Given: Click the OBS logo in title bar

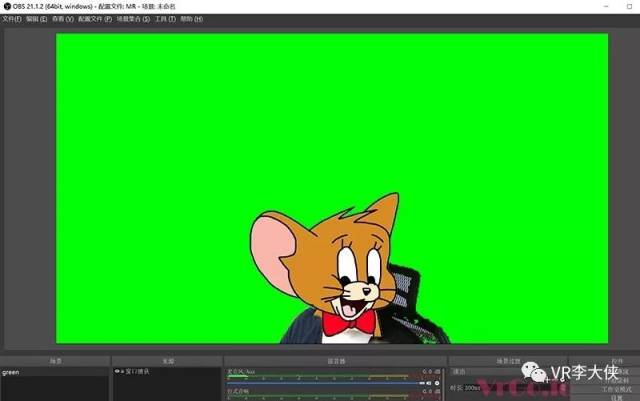Looking at the screenshot, I should (x=6, y=6).
